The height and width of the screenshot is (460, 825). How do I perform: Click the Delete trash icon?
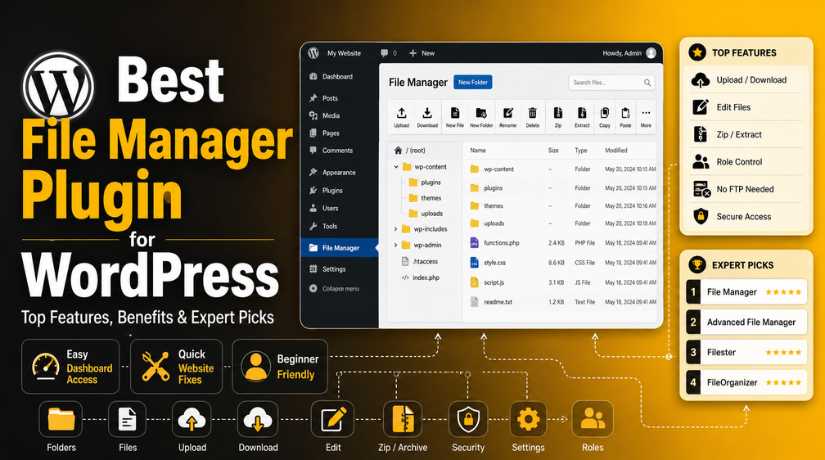pos(532,113)
